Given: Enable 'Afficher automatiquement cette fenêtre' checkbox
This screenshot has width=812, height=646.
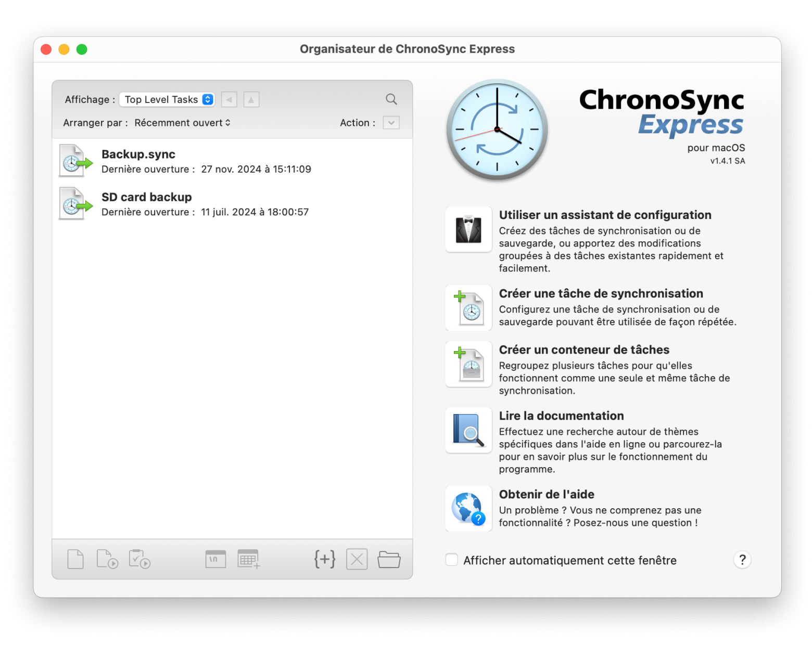Looking at the screenshot, I should (452, 560).
